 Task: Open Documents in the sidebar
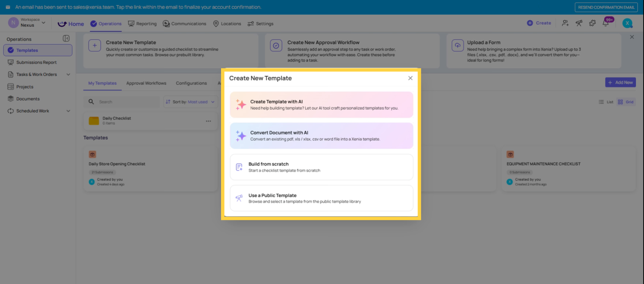38,99
